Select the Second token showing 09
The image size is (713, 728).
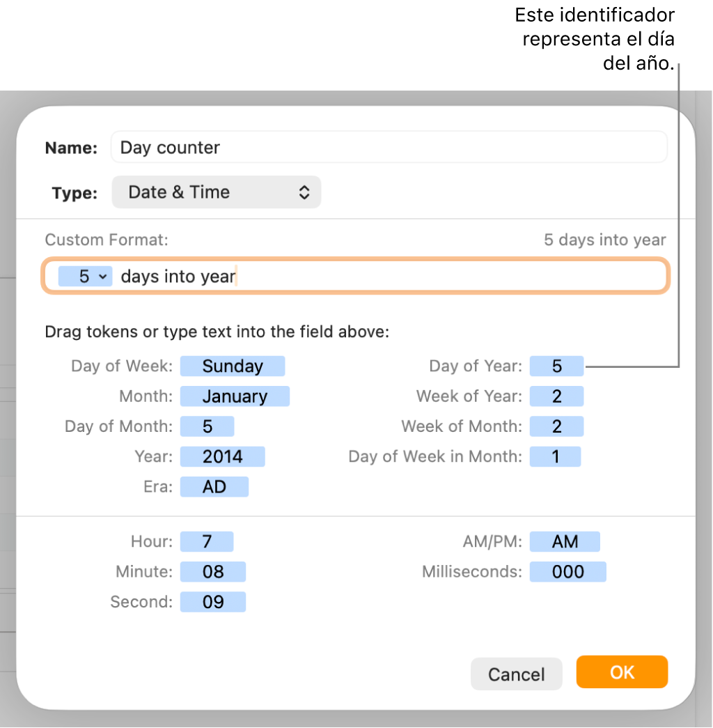(213, 601)
